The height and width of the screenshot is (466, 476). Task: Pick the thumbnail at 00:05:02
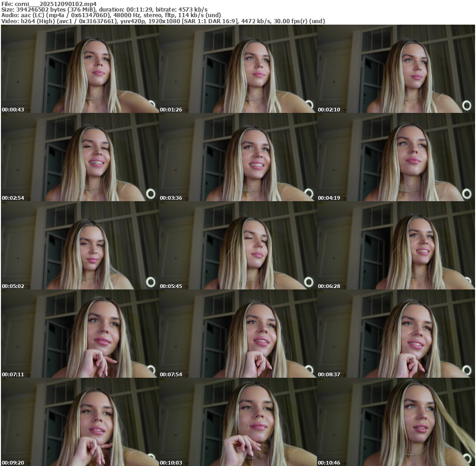[79, 245]
